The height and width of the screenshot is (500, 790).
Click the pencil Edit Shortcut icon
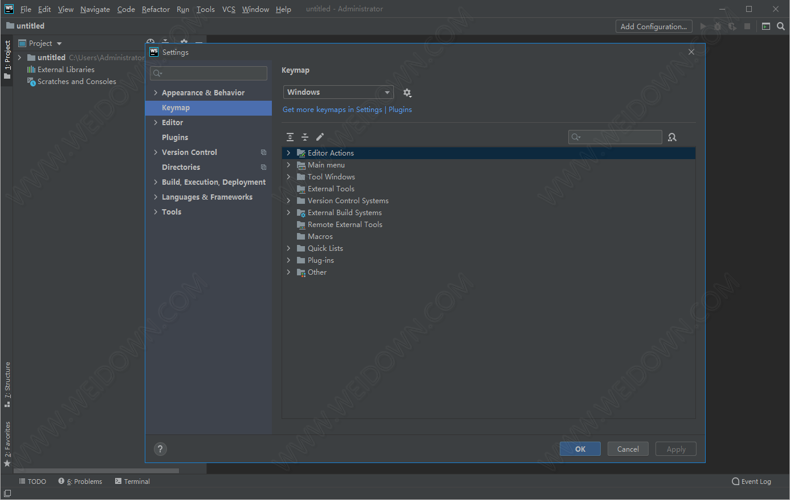click(x=319, y=137)
